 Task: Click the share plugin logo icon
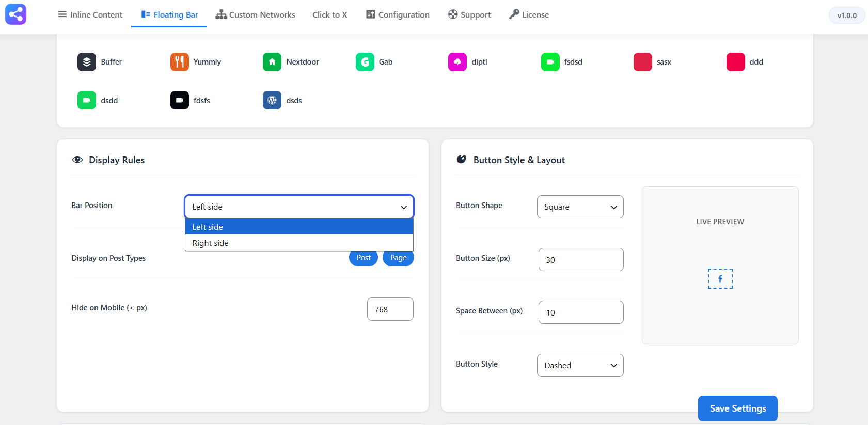pos(16,14)
